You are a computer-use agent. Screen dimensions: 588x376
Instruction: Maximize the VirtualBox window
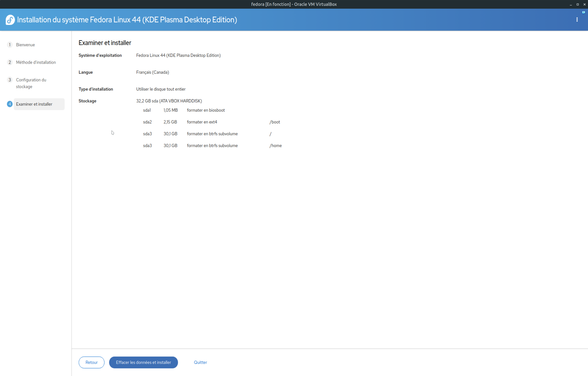point(578,4)
